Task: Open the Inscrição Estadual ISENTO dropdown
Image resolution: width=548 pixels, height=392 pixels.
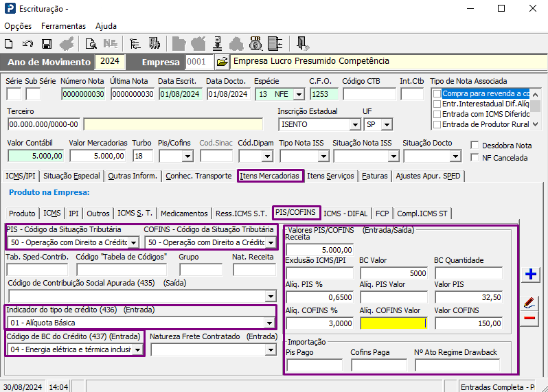Action: tap(354, 125)
